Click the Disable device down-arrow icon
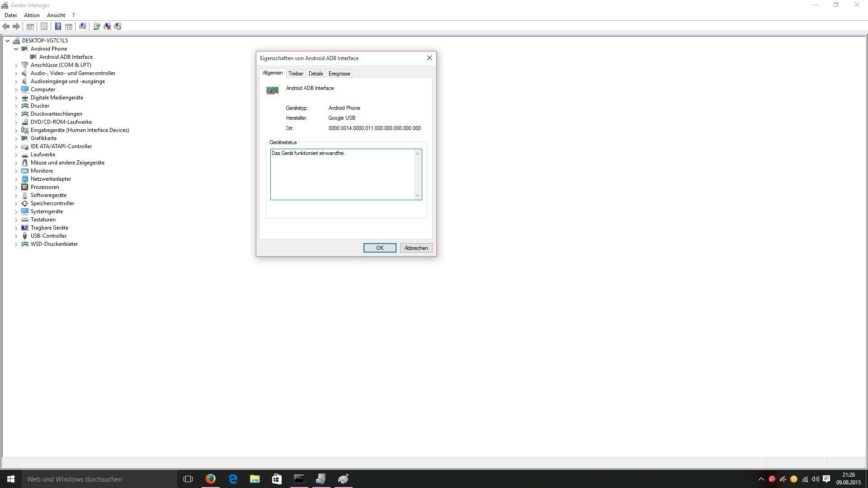Viewport: 868px width, 488px height. pos(118,27)
